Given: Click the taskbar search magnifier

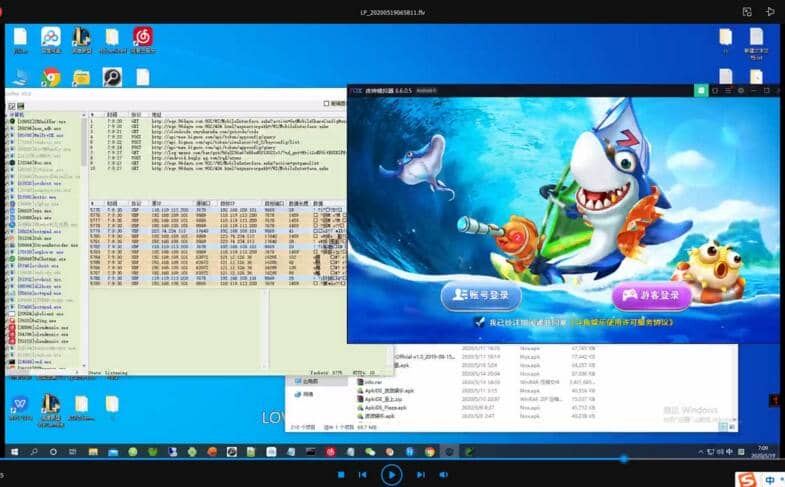Looking at the screenshot, I should 34,452.
